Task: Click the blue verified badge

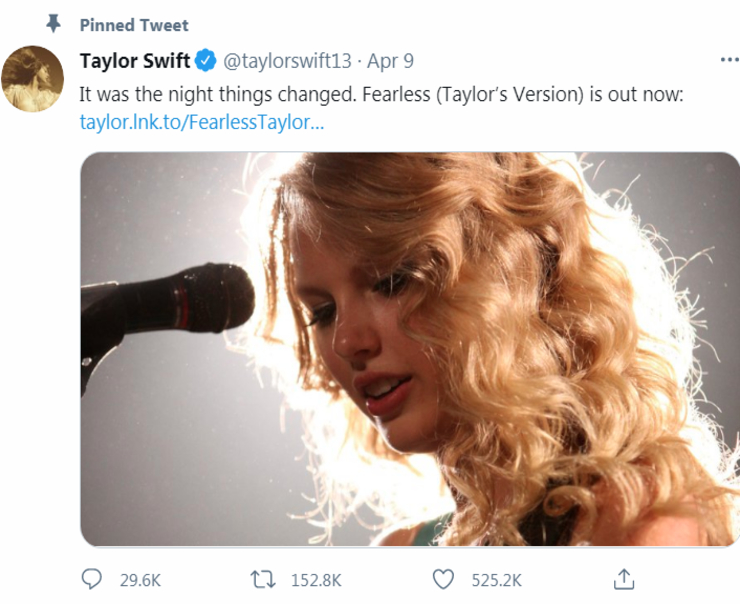Action: click(x=206, y=61)
